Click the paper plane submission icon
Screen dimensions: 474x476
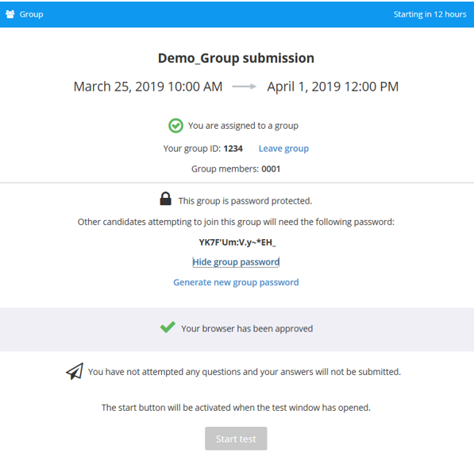(75, 371)
